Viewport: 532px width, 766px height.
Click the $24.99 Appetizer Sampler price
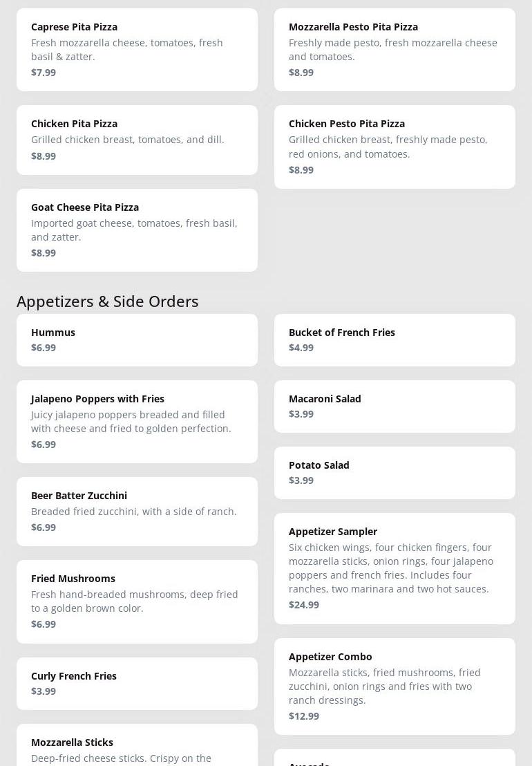click(304, 605)
